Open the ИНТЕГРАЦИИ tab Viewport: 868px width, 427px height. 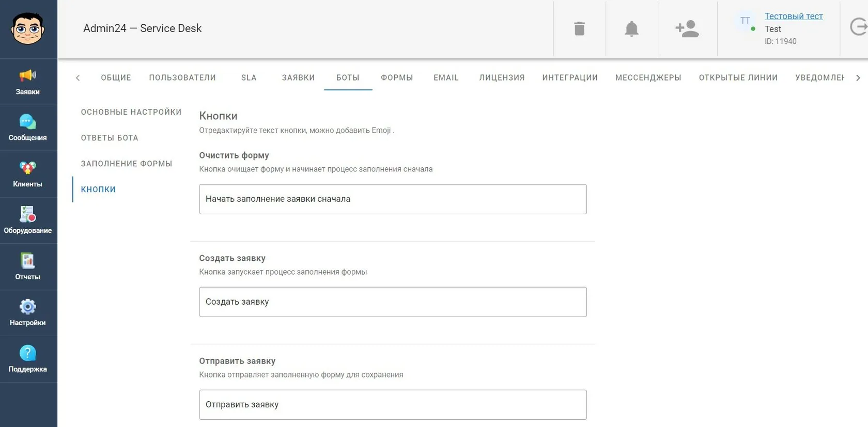[x=570, y=77]
